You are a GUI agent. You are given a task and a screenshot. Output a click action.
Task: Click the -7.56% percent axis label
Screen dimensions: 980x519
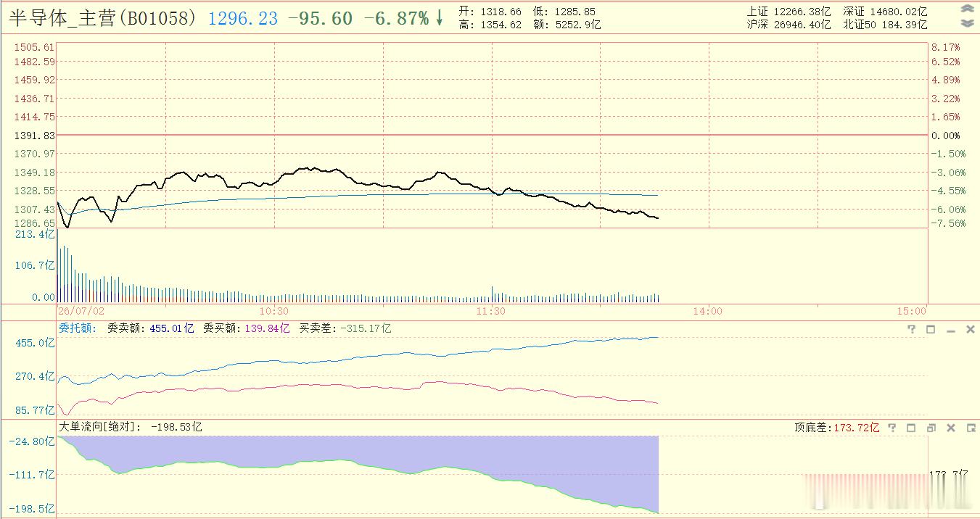pos(947,223)
